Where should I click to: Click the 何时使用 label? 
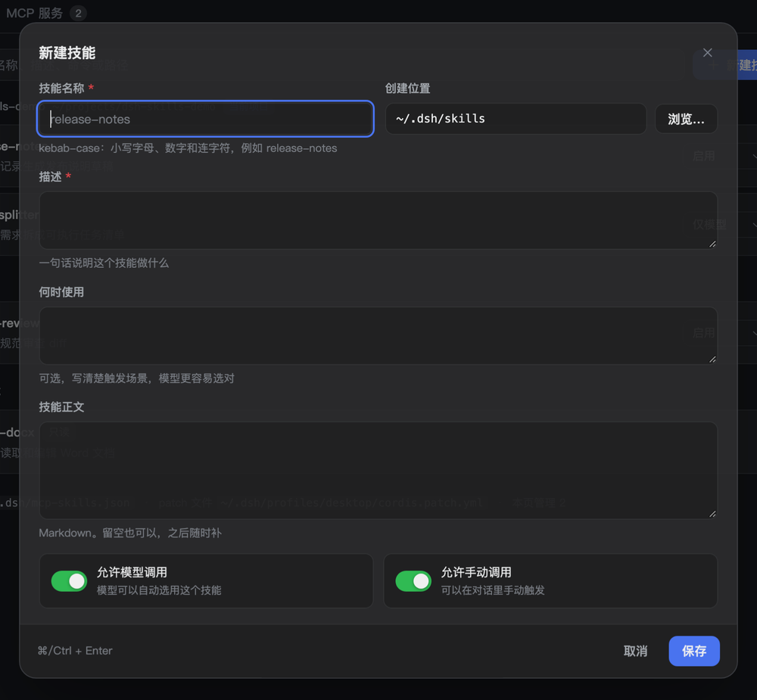[x=61, y=292]
